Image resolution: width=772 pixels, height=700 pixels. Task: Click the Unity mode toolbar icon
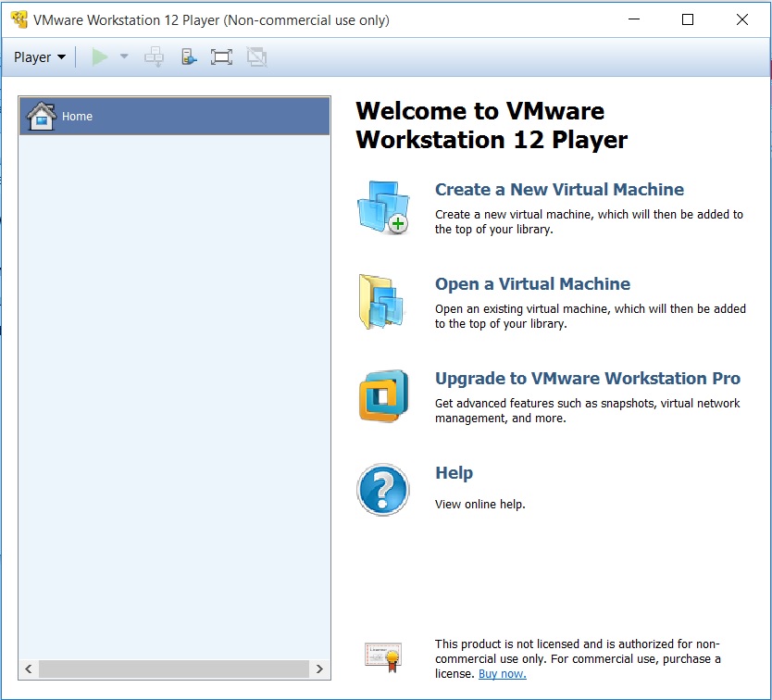click(256, 57)
